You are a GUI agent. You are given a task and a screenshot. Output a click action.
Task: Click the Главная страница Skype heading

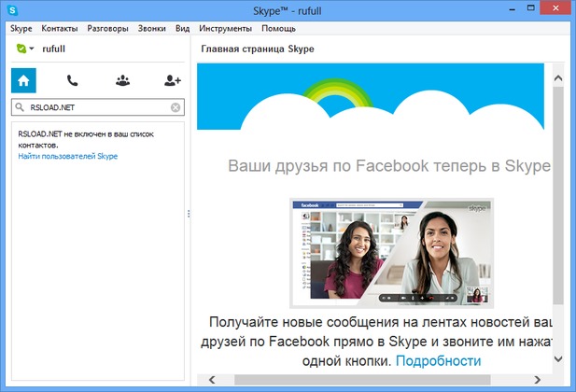pos(258,49)
